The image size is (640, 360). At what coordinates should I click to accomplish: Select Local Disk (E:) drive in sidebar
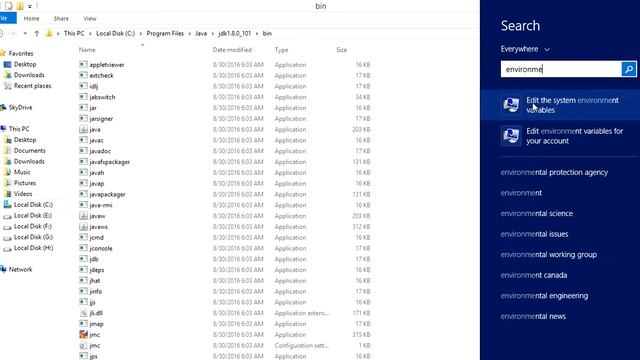tap(29, 216)
